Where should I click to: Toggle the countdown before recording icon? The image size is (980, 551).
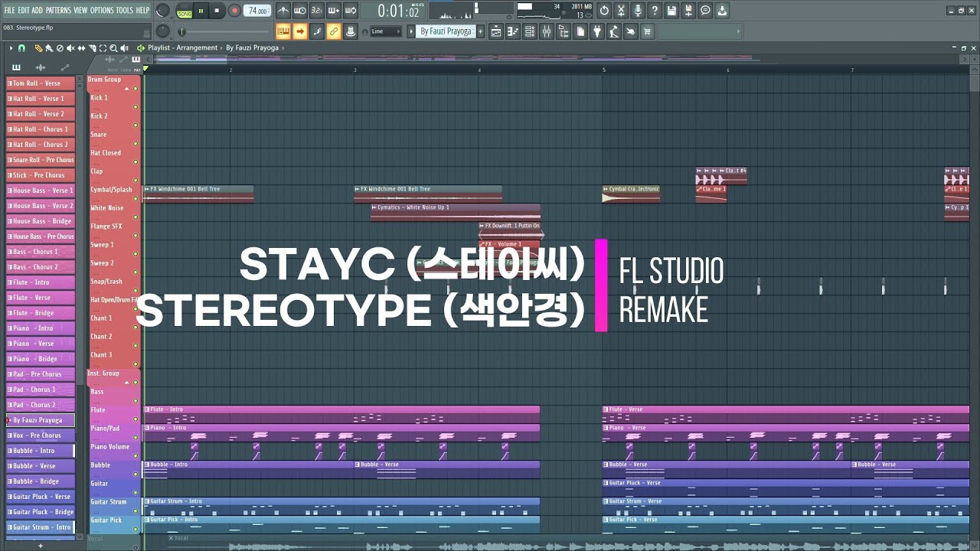pos(317,11)
